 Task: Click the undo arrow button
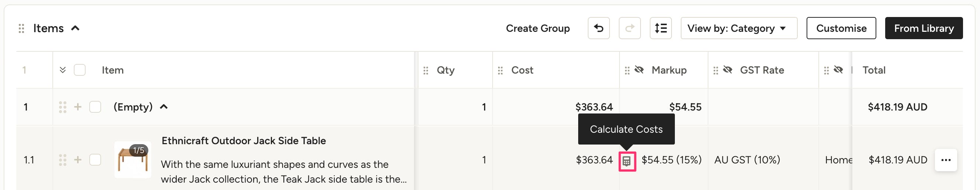tap(598, 28)
